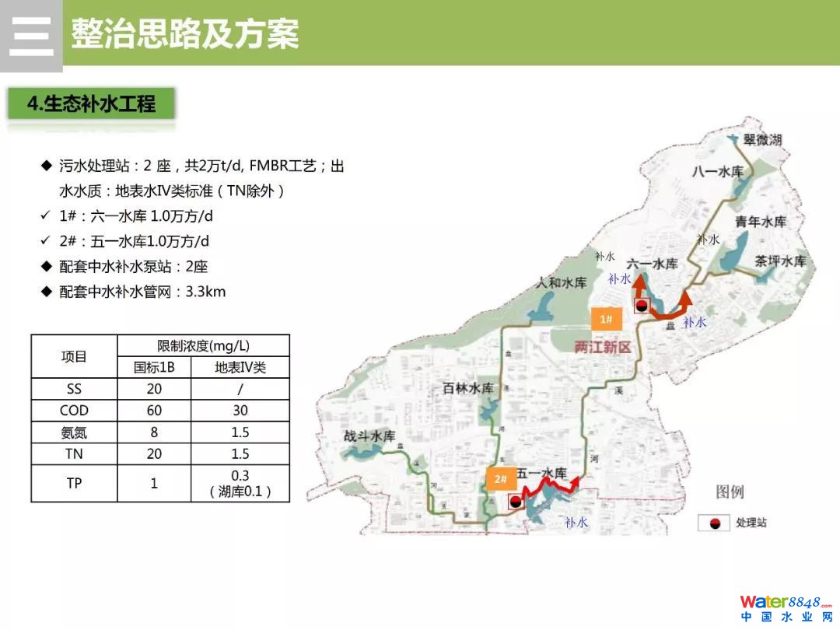Select the orange 2# label on map

point(500,479)
